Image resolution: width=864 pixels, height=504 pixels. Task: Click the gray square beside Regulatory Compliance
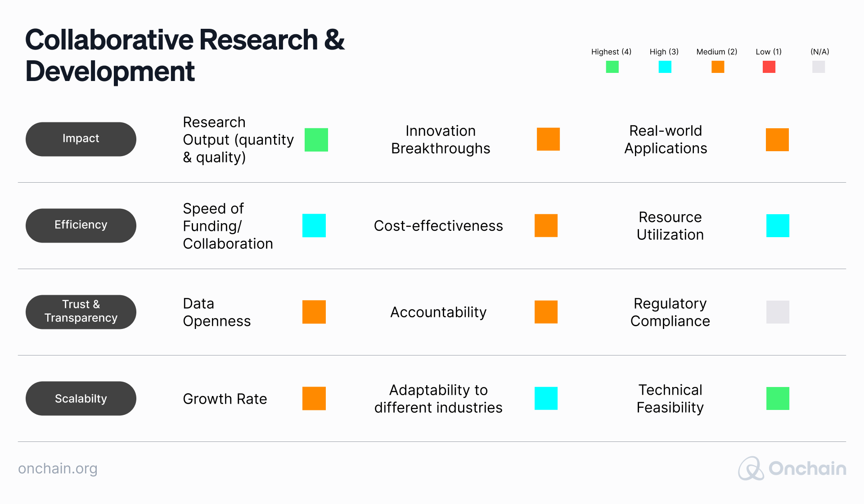pyautogui.click(x=778, y=312)
